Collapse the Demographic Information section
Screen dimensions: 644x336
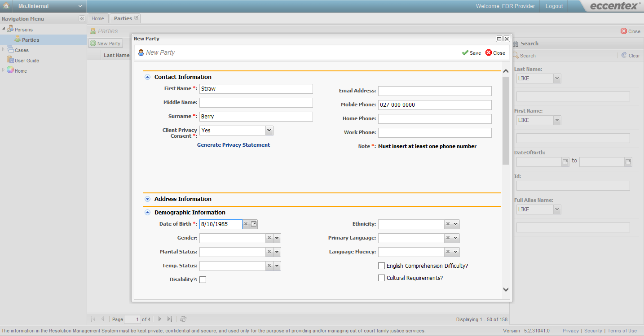click(147, 213)
